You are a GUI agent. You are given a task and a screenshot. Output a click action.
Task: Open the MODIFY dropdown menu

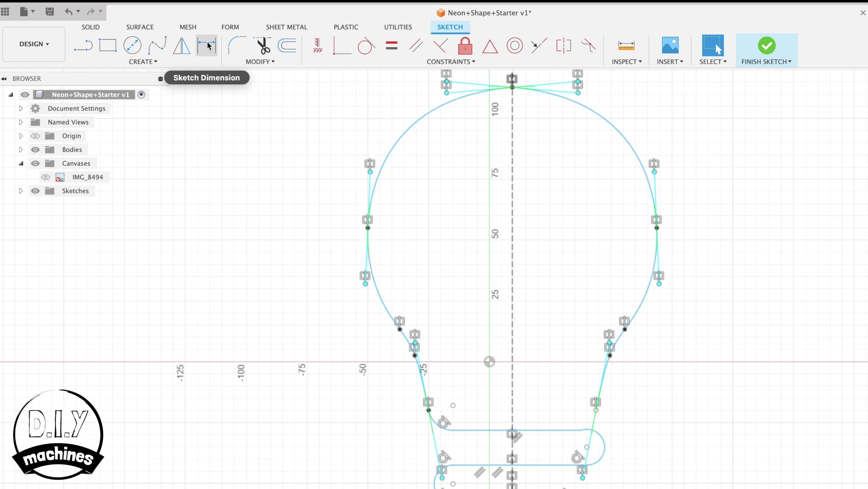click(260, 61)
